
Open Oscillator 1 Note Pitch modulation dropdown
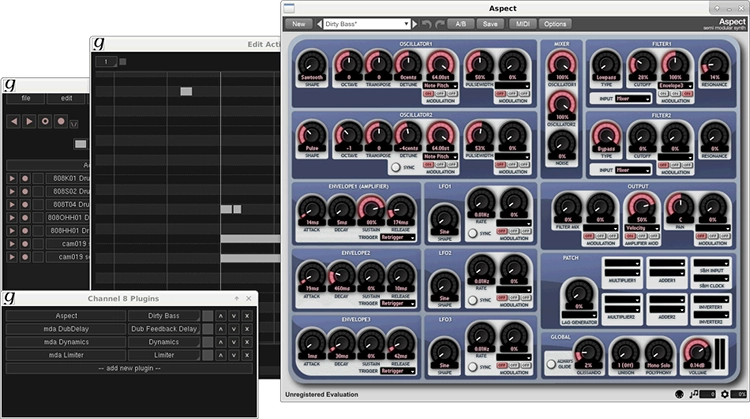(x=440, y=86)
